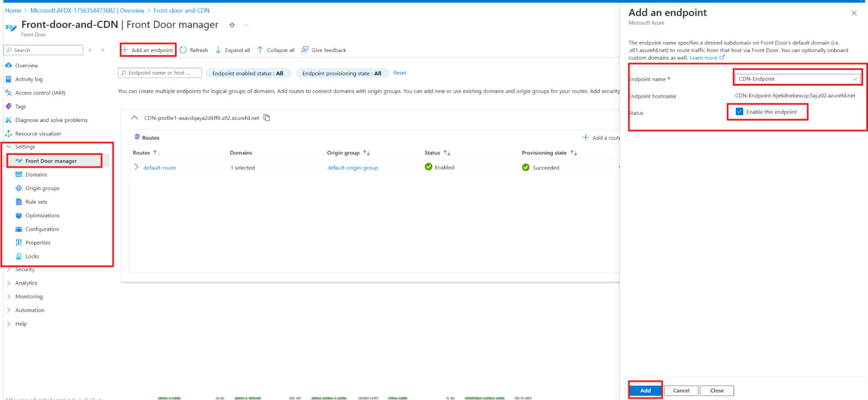Go to Home via the breadcrumb
The width and height of the screenshot is (868, 400).
click(13, 10)
